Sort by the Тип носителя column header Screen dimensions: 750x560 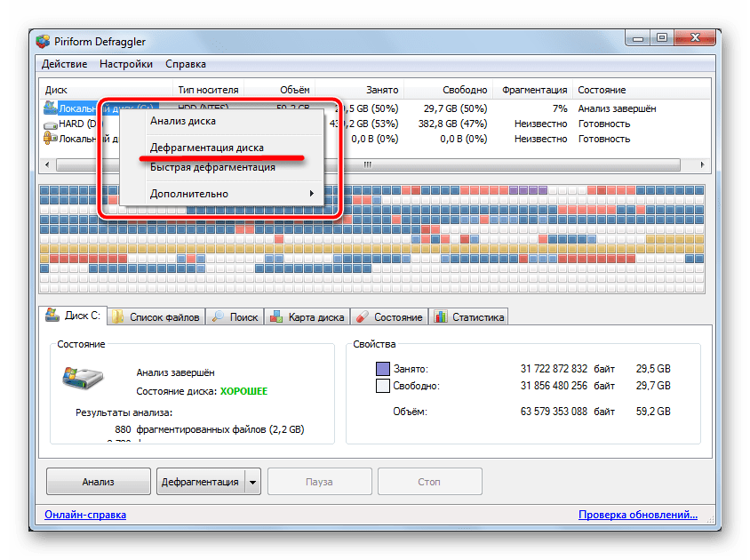(x=209, y=90)
